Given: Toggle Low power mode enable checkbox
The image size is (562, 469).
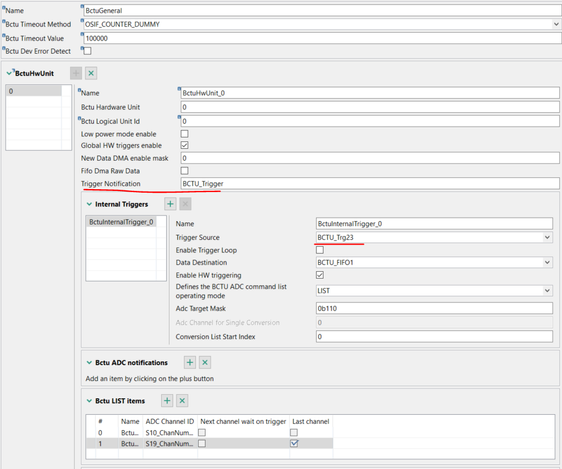Looking at the screenshot, I should (185, 134).
